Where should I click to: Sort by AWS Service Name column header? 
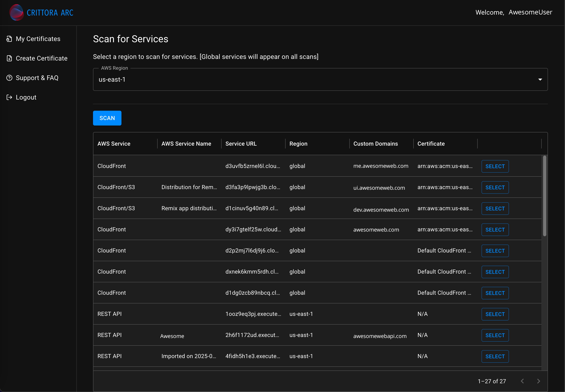[186, 144]
